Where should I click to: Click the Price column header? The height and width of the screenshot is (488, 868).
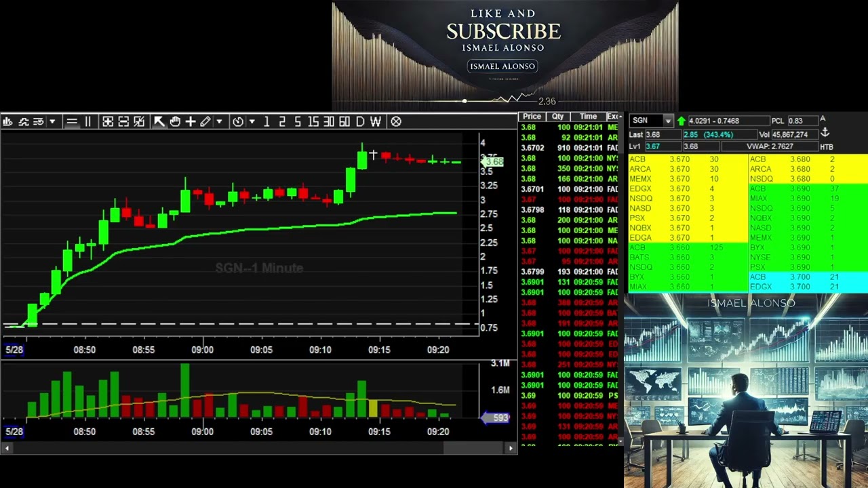click(x=532, y=117)
